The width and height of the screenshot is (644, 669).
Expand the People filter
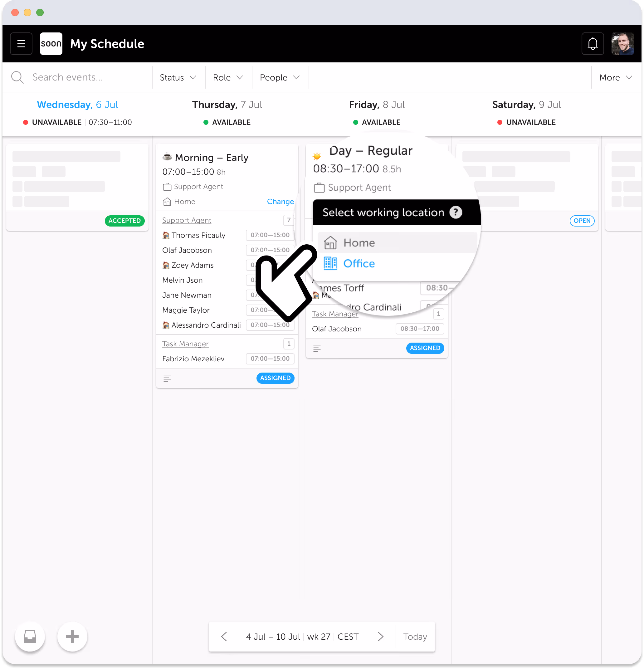pyautogui.click(x=280, y=77)
